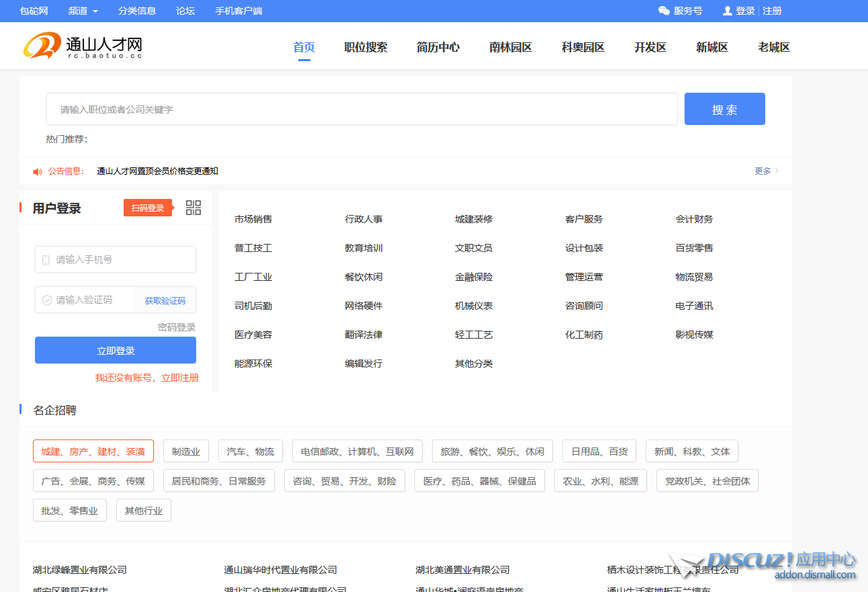
Task: Open 分类信息 in top bar
Action: [x=137, y=11]
